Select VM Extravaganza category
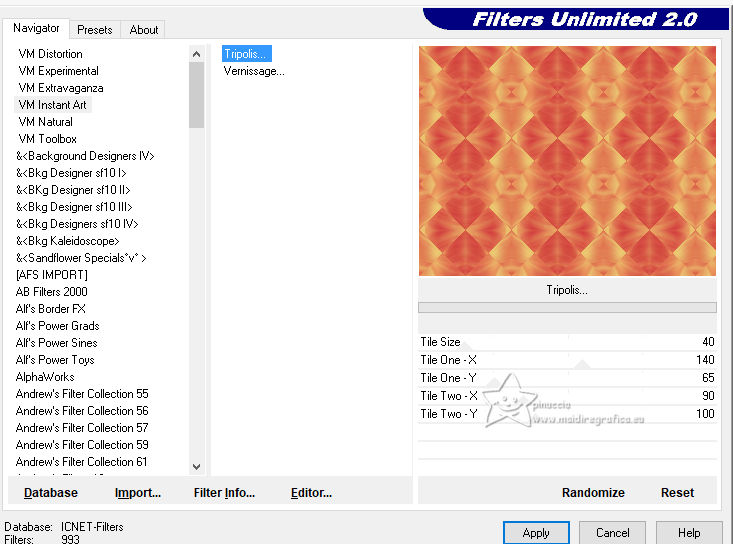Image resolution: width=733 pixels, height=544 pixels. coord(61,88)
